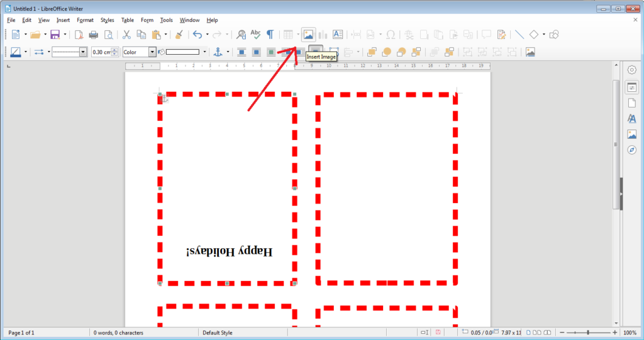644x340 pixels.
Task: Open the Tools menu
Action: point(166,19)
